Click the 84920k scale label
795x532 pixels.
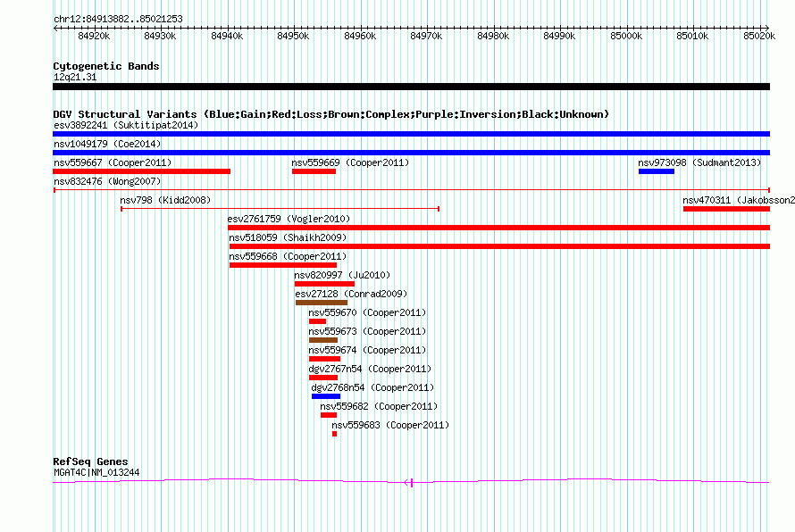click(94, 36)
